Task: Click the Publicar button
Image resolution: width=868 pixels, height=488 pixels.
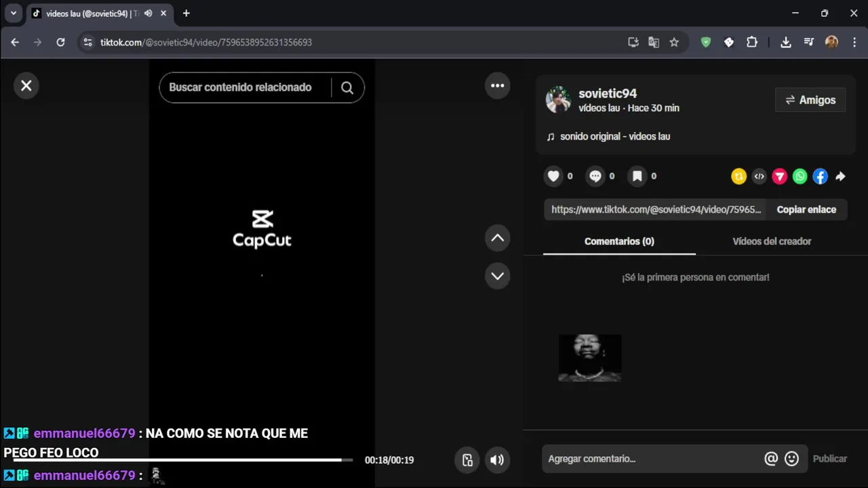Action: click(830, 459)
